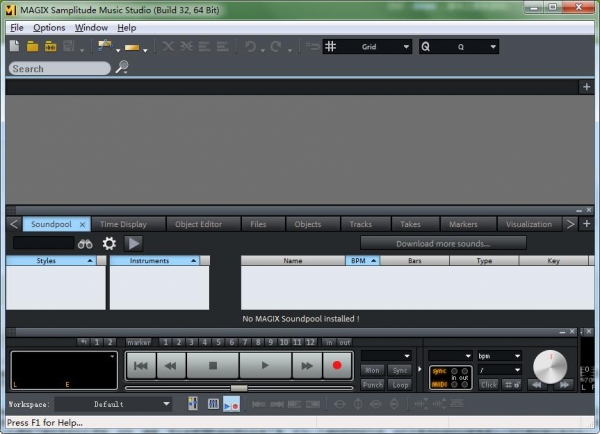This screenshot has height=434, width=600.
Task: Open the time display dropdown arrow
Action: (112, 356)
